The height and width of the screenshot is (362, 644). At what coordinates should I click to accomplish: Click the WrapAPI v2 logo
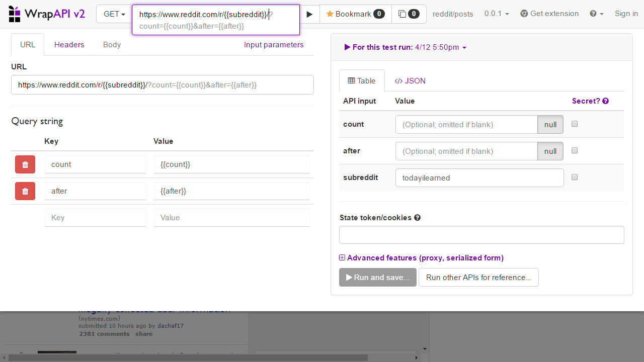click(47, 14)
